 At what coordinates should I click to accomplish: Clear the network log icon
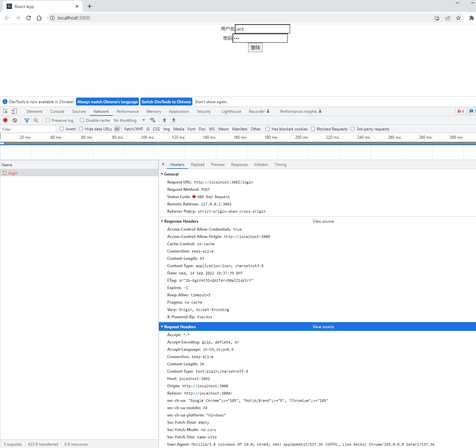[x=15, y=120]
